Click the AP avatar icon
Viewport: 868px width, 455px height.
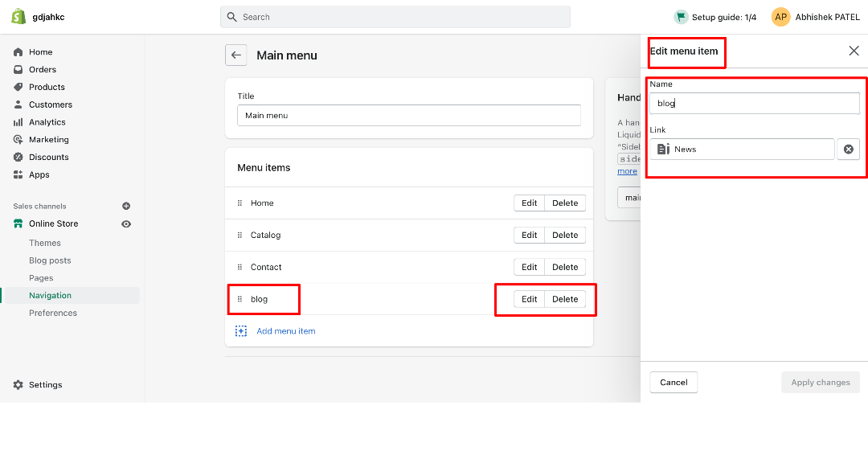coord(780,17)
